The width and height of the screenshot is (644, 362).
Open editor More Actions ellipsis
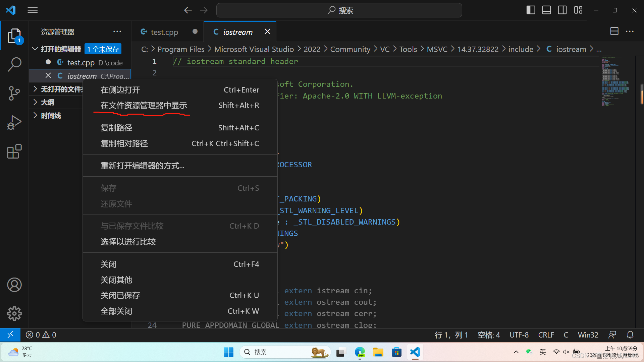[630, 32]
